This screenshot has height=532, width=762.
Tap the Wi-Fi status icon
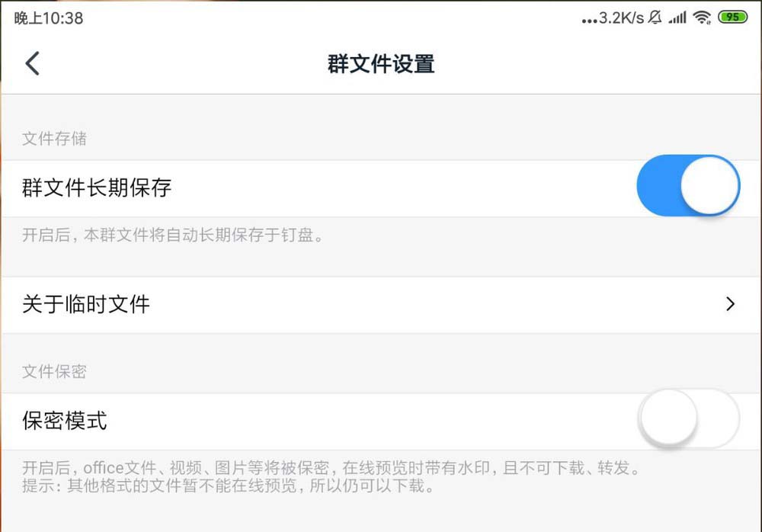(702, 18)
